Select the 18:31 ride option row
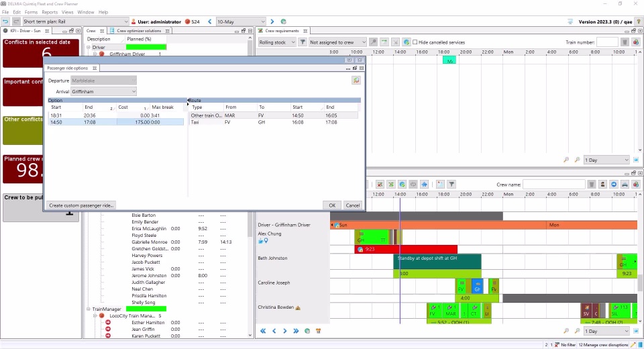This screenshot has height=349, width=644. point(116,115)
